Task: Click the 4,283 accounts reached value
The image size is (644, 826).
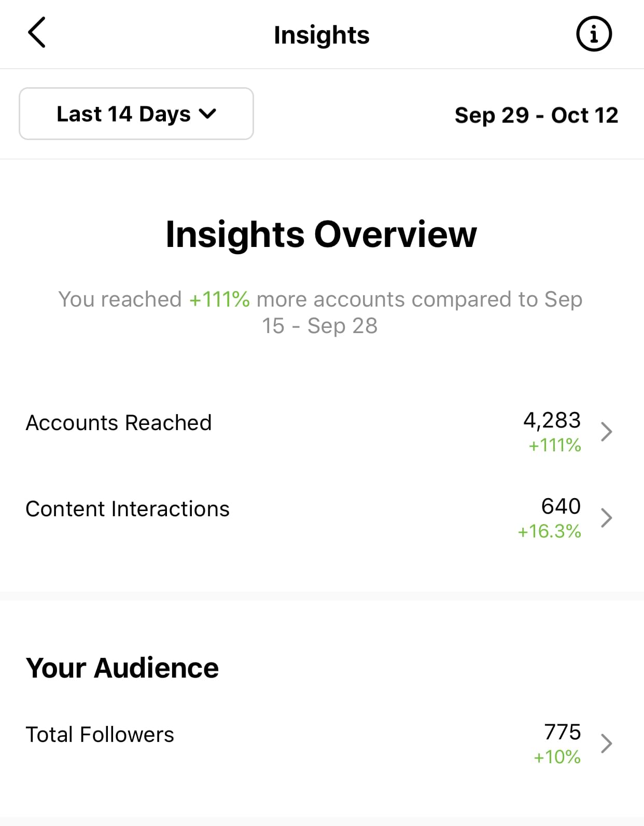Action: [552, 420]
